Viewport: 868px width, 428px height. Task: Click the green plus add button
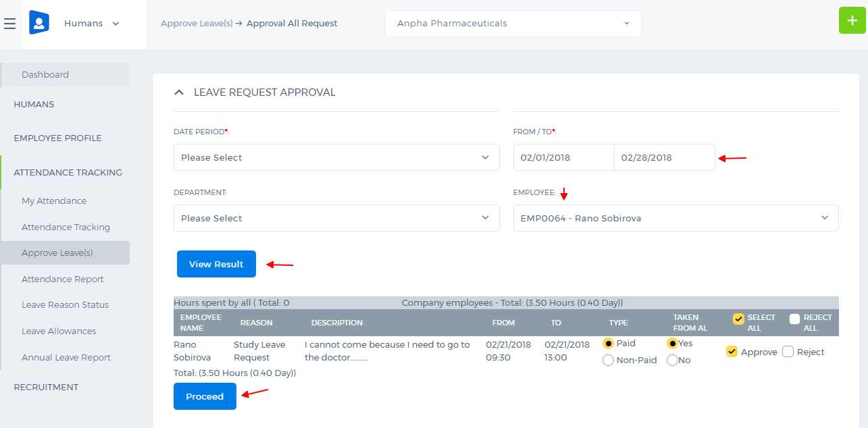pyautogui.click(x=852, y=20)
